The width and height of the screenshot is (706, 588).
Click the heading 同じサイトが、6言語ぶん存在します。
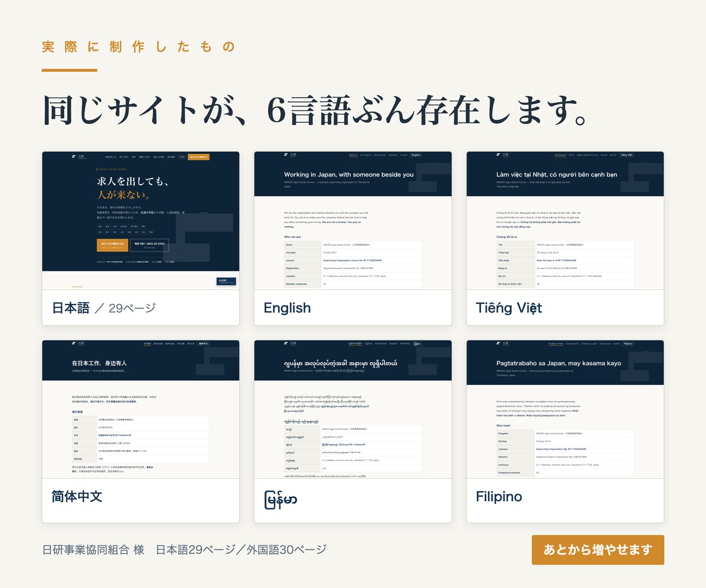click(317, 110)
